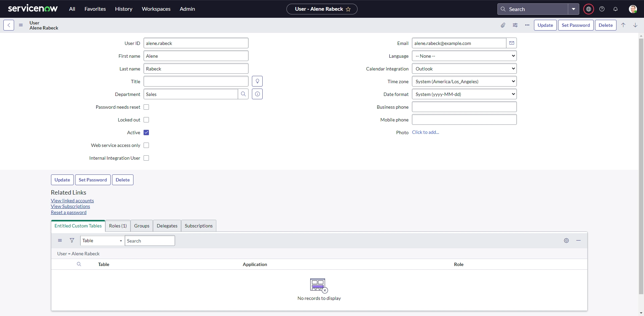Open notifications bell icon in header
The width and height of the screenshot is (644, 316).
(x=615, y=9)
